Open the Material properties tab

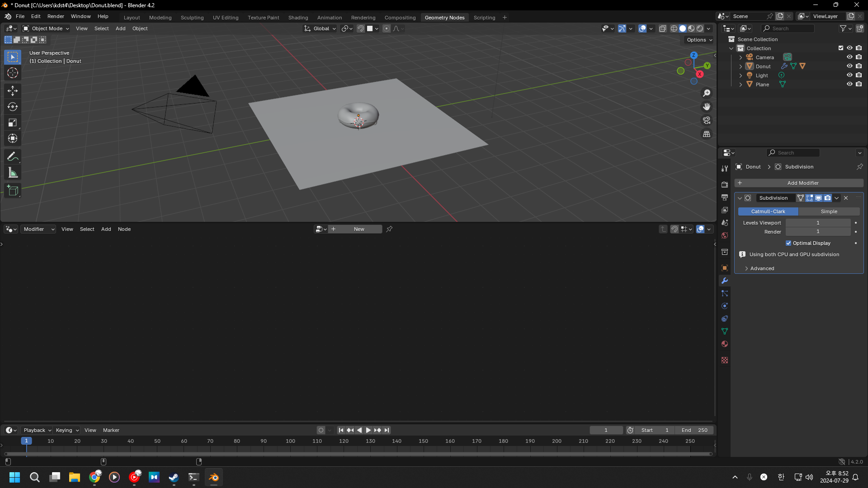pos(725,344)
